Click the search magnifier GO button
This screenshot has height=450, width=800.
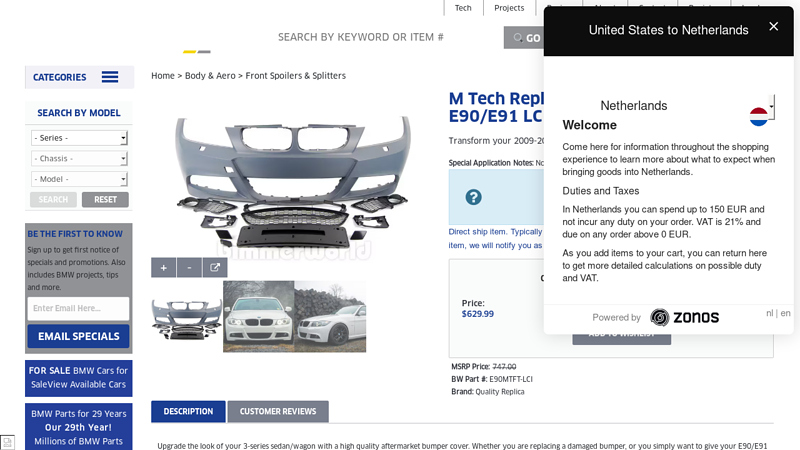click(x=524, y=38)
